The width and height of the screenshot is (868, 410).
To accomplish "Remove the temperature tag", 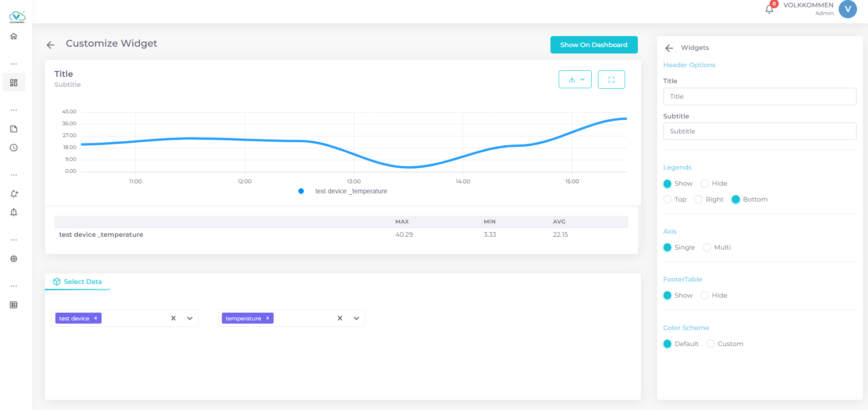I will pos(268,318).
